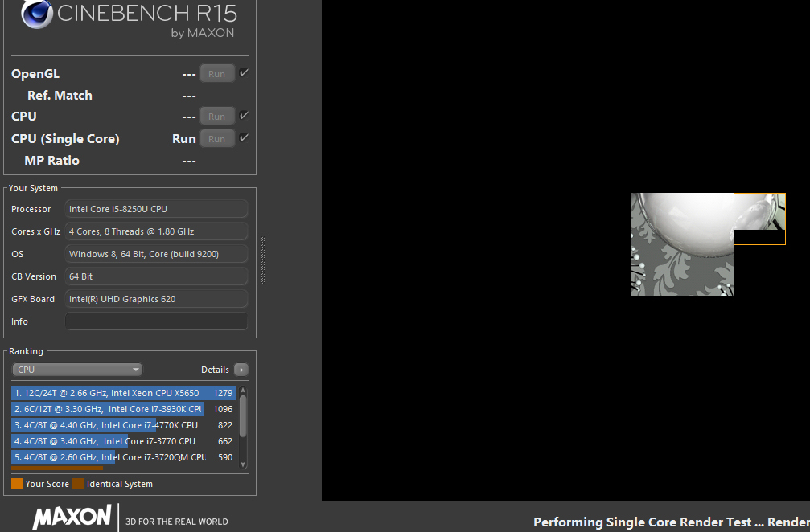Open the CPU ranking dropdown
Screen dimensions: 810x532
(77, 370)
